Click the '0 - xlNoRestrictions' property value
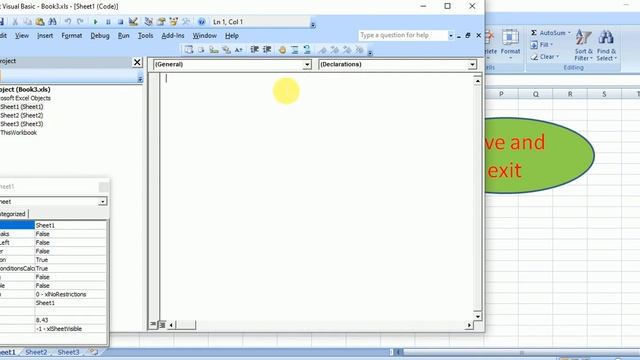 click(70, 294)
